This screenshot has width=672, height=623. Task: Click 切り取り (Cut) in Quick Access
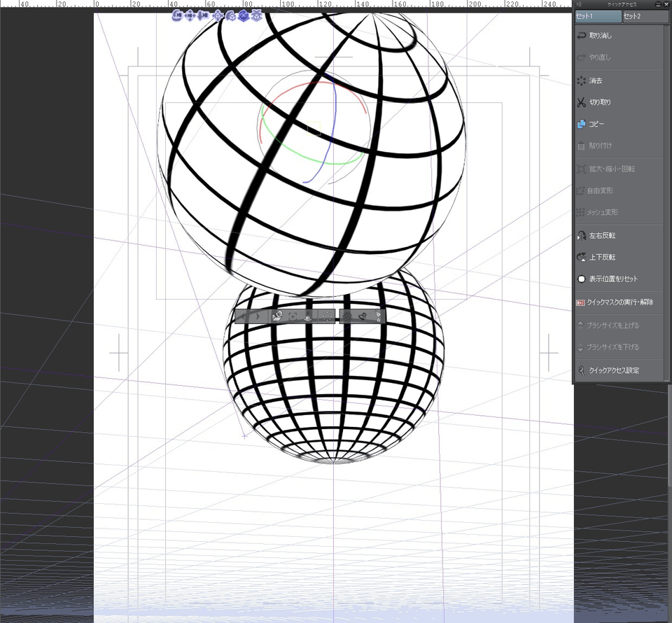click(x=619, y=102)
